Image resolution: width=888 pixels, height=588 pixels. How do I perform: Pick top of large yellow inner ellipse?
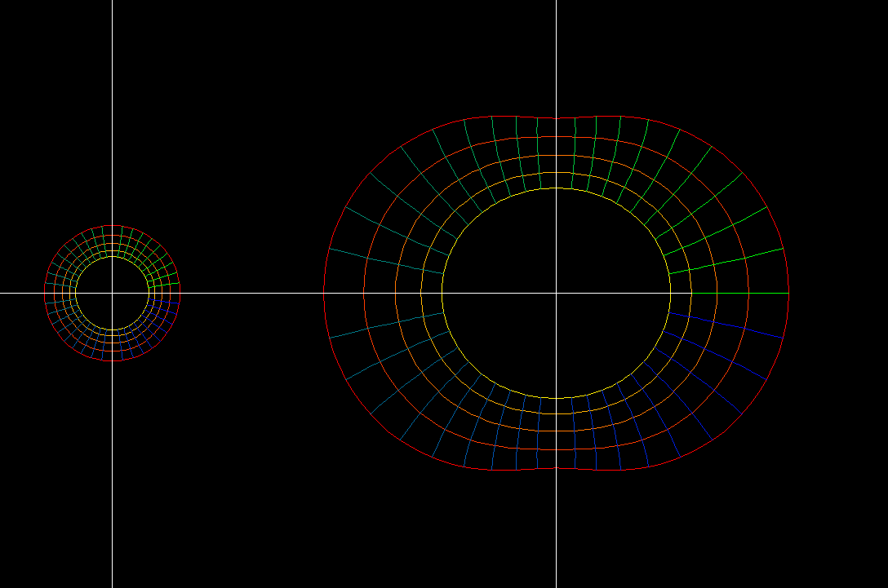[556, 188]
